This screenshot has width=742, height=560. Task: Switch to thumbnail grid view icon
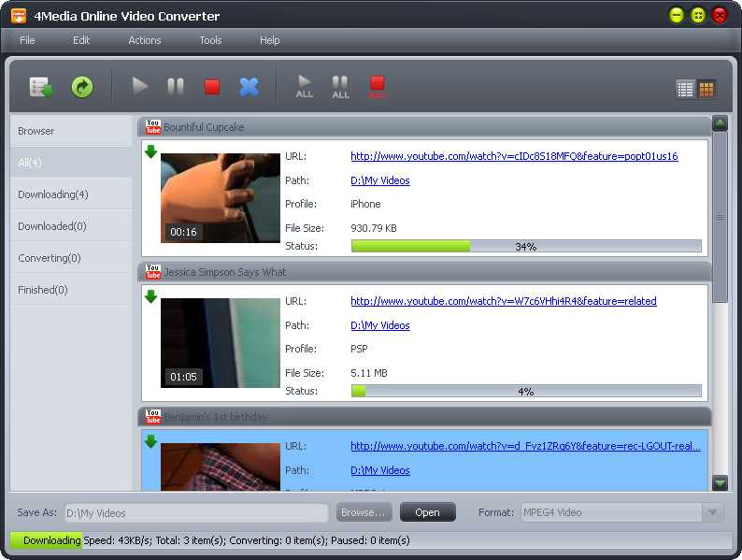[706, 89]
